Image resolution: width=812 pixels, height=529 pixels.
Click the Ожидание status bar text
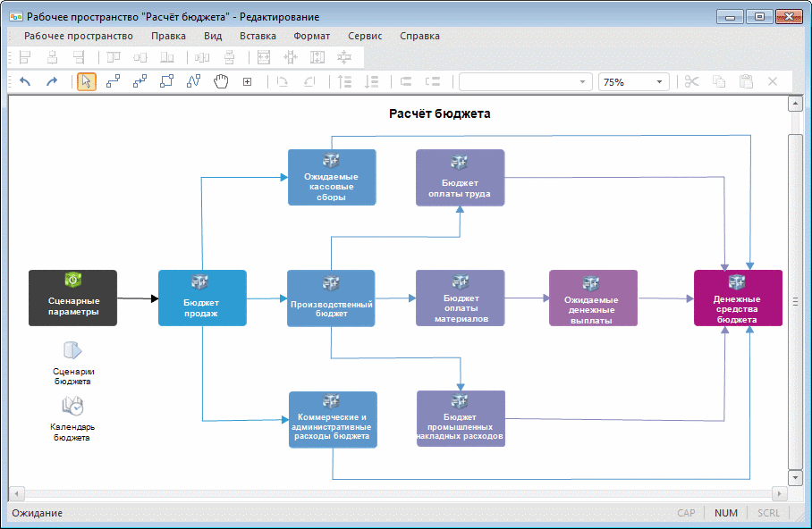point(38,513)
